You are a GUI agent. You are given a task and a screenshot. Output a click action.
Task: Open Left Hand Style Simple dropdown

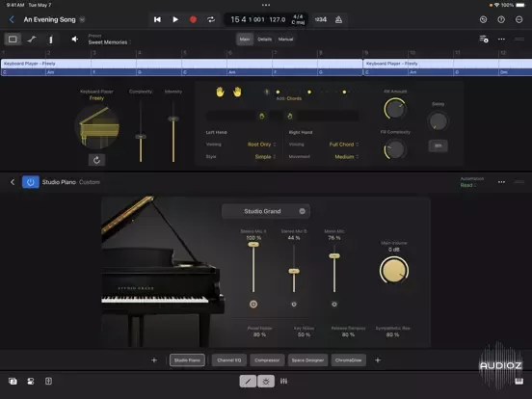tap(265, 157)
